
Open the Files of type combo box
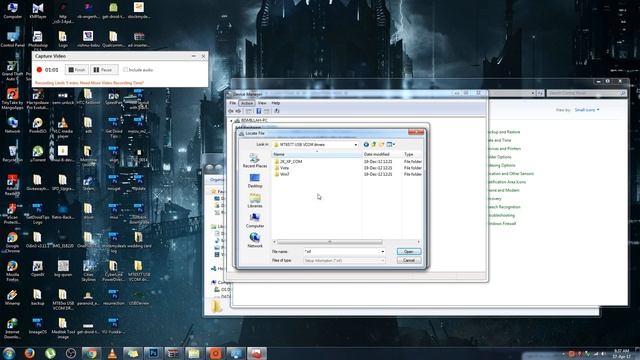344,260
